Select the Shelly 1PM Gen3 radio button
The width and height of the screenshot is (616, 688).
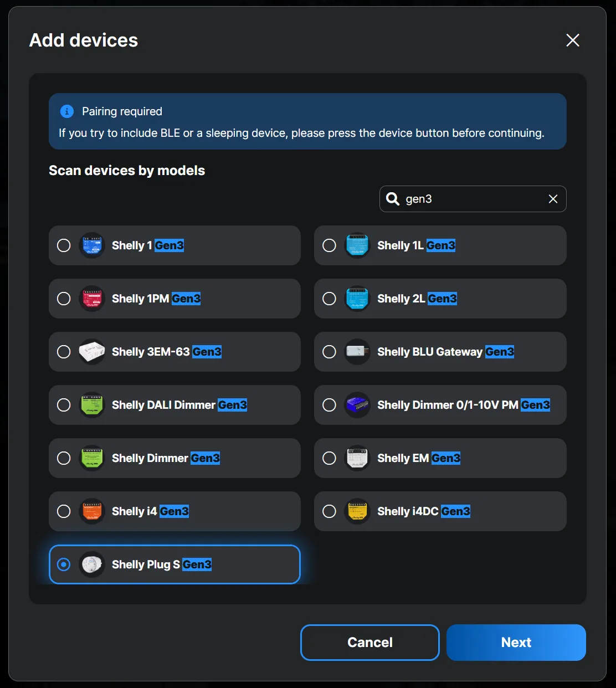64,299
